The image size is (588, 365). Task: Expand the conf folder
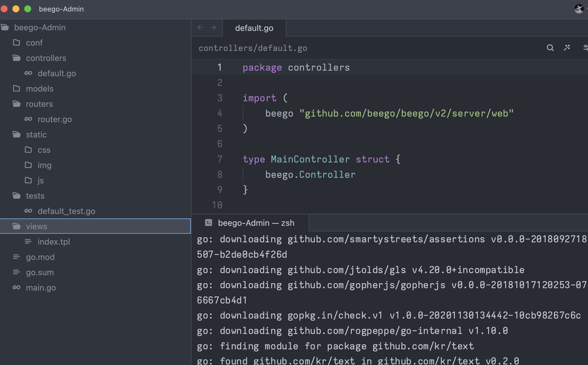pyautogui.click(x=34, y=43)
